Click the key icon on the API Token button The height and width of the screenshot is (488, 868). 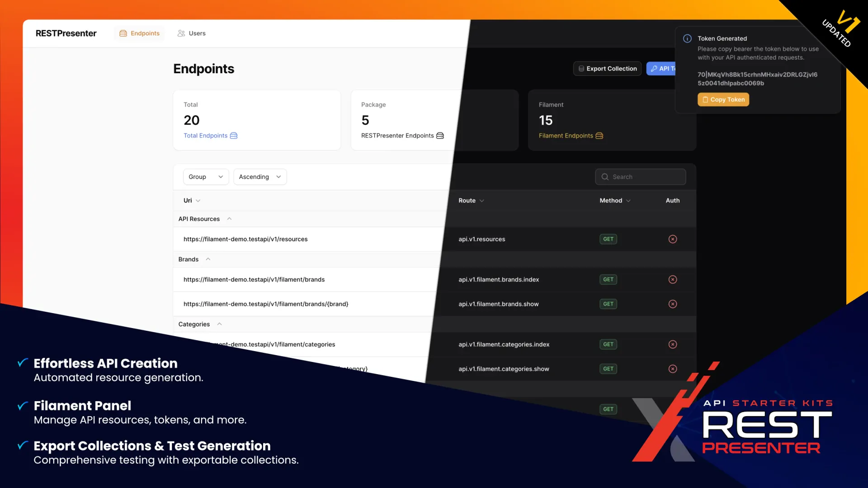655,68
